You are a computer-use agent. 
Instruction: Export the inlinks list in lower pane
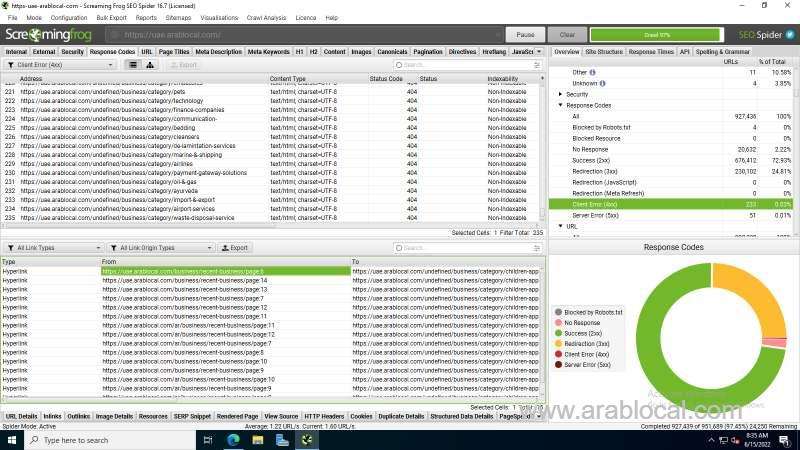click(x=235, y=248)
